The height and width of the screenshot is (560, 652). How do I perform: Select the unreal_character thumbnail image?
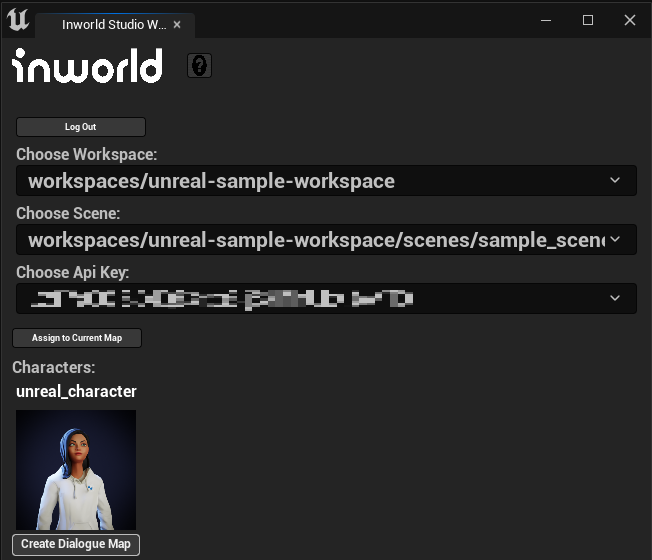(x=76, y=470)
